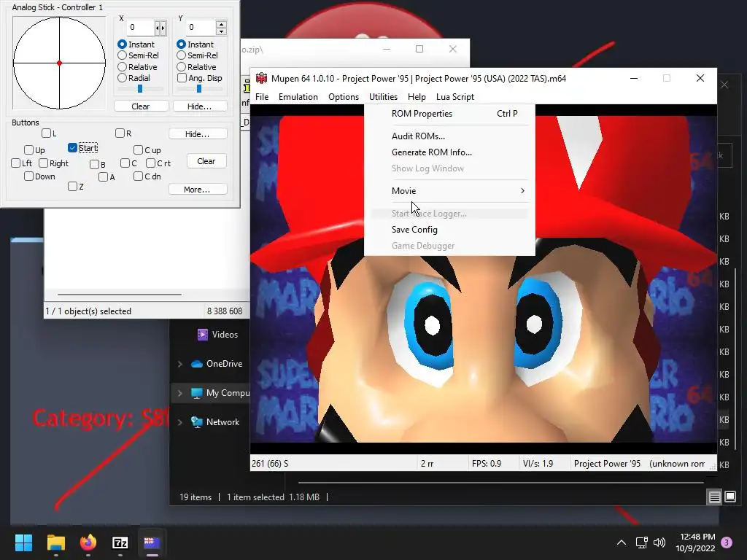Click the 2 rr rerecord count
747x560 pixels.
[x=427, y=463]
